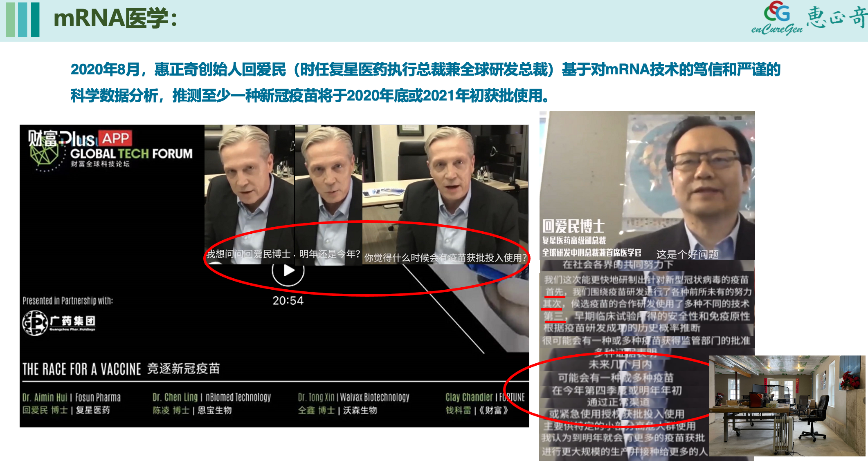
Task: Click 'Dr. Tong Xin | Walvax Biotechnology' name
Action: click(x=353, y=397)
